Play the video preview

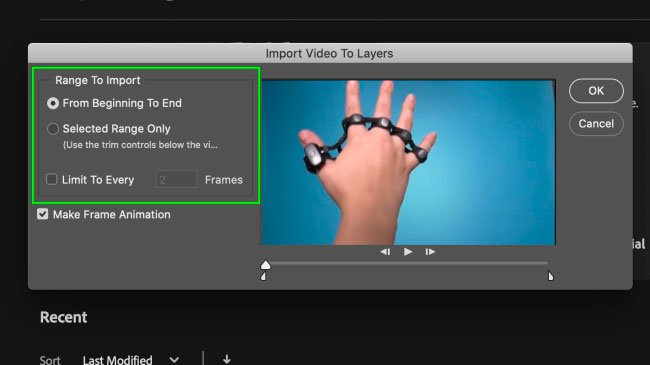click(408, 252)
